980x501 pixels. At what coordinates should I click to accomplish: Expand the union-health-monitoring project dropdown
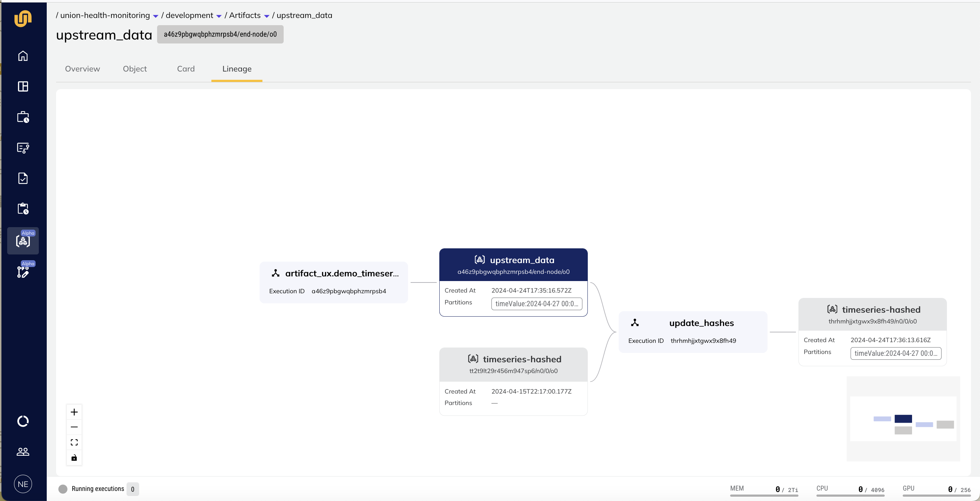click(156, 16)
